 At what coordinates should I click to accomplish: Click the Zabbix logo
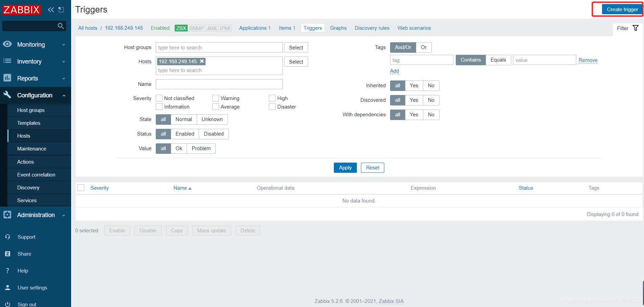(21, 10)
